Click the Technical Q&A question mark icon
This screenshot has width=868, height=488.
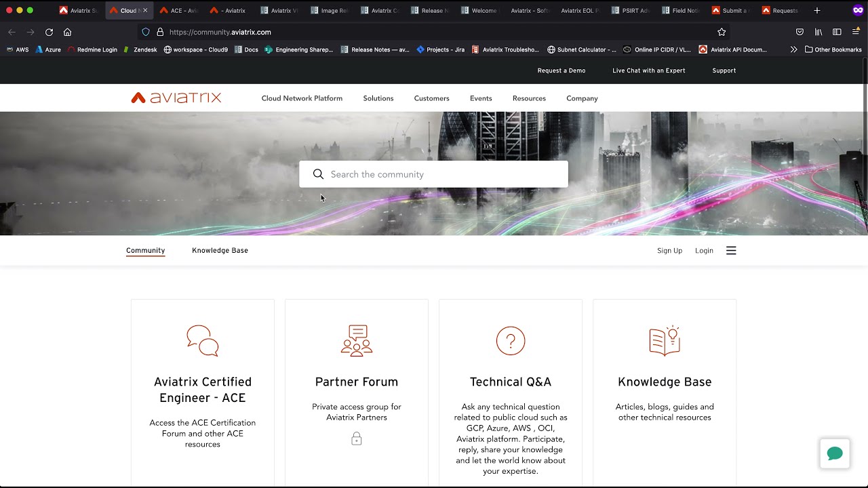click(x=511, y=340)
